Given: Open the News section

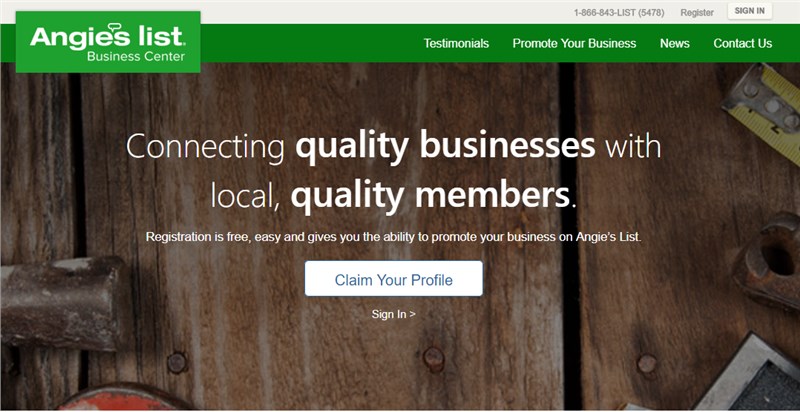Looking at the screenshot, I should [674, 43].
